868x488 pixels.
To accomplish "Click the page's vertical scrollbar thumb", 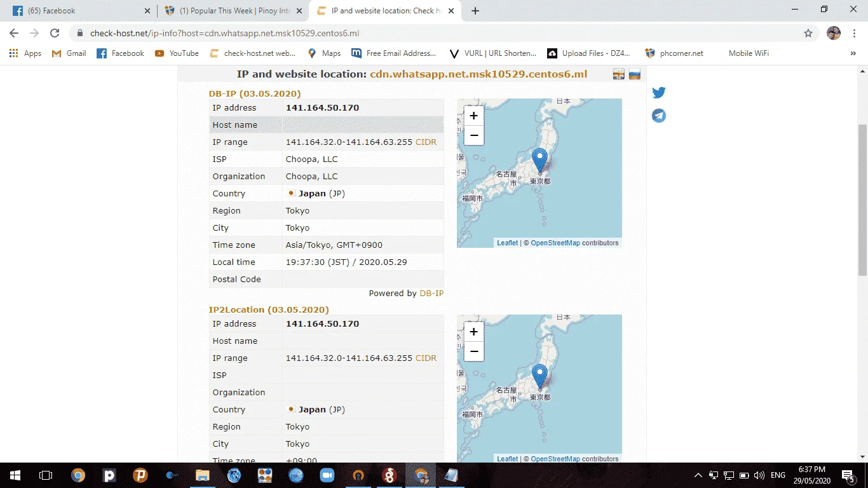I will tap(862, 200).
